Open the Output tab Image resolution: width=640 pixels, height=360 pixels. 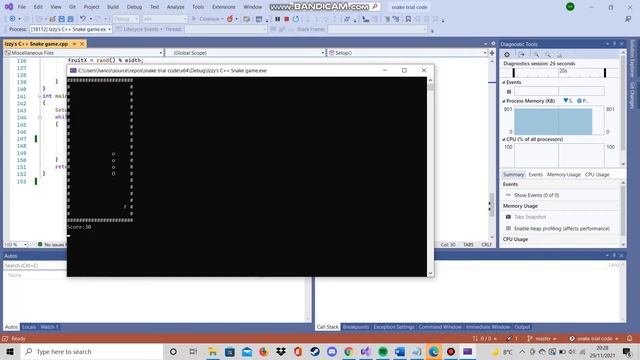522,327
